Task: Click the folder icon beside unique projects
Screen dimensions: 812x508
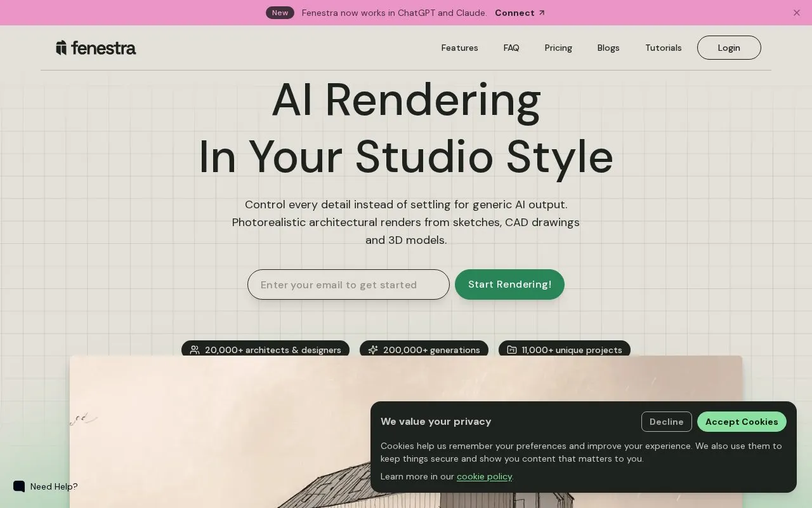Action: (x=512, y=350)
